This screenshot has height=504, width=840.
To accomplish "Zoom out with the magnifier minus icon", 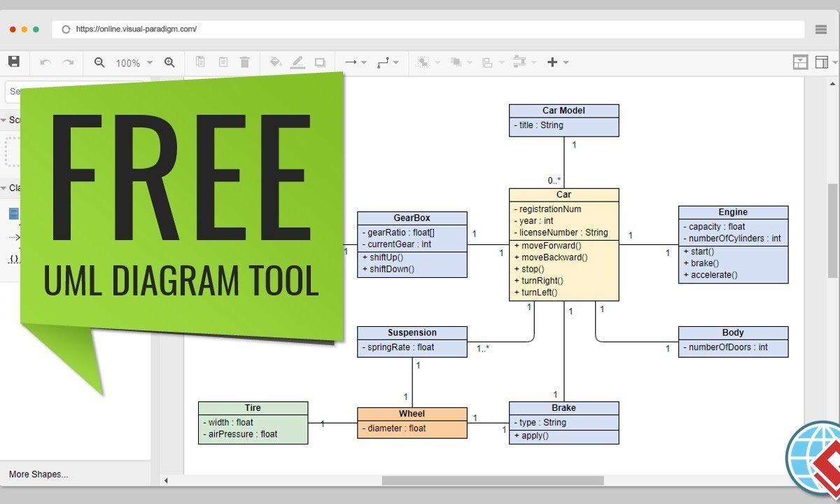I will pos(99,62).
